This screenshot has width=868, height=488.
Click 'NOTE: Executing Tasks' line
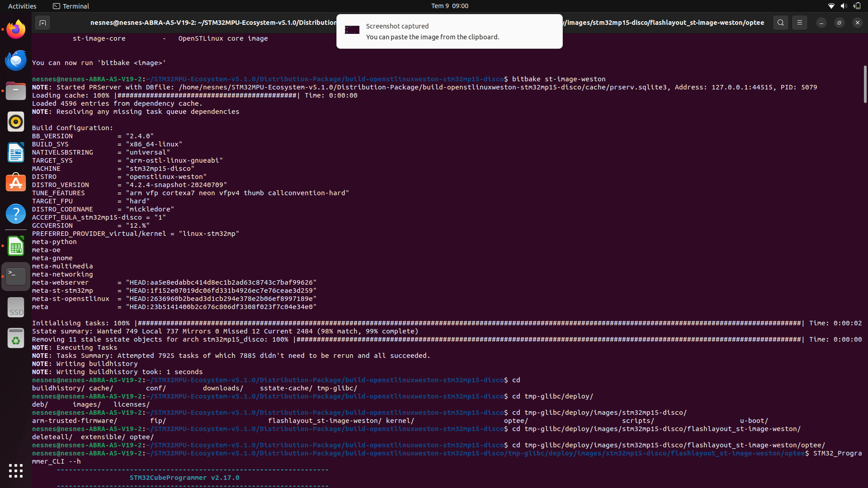click(75, 347)
